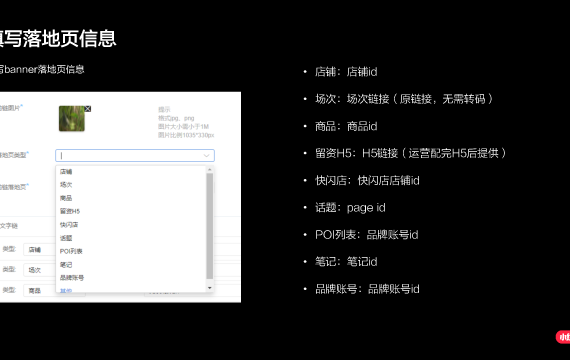Focus the landing page type input field
570x360 pixels.
pos(135,156)
